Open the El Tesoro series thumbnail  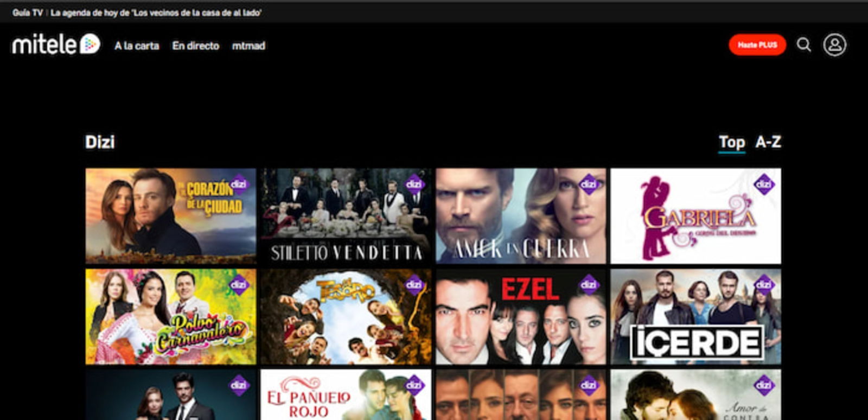tap(346, 317)
